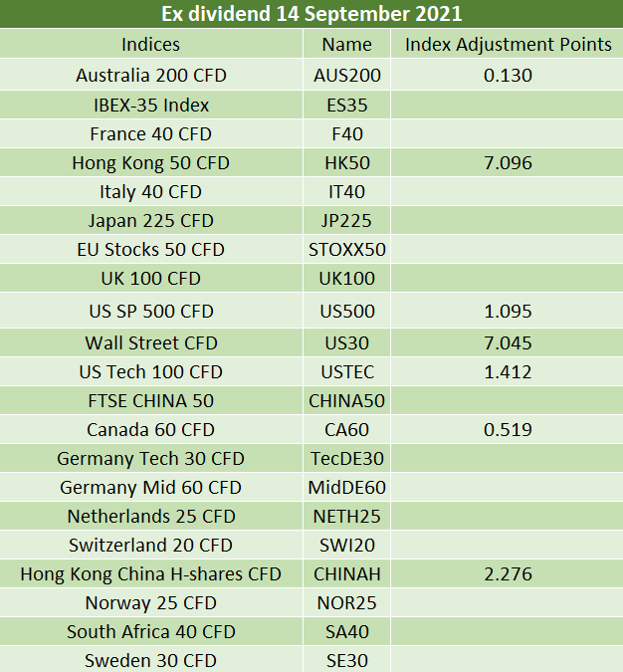Select the Germany Tech 30 CFD cell

coord(151,458)
